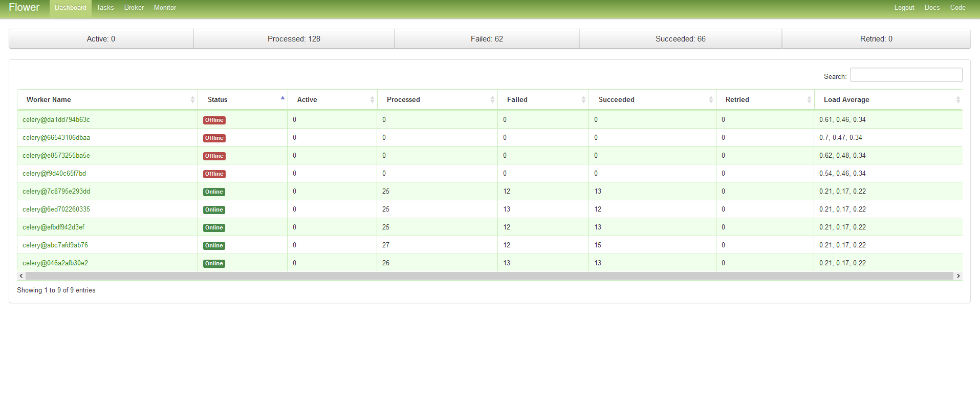Open worker celery@abc7afd9ab76 link
Viewport: 980px width, 420px height.
pyautogui.click(x=55, y=245)
